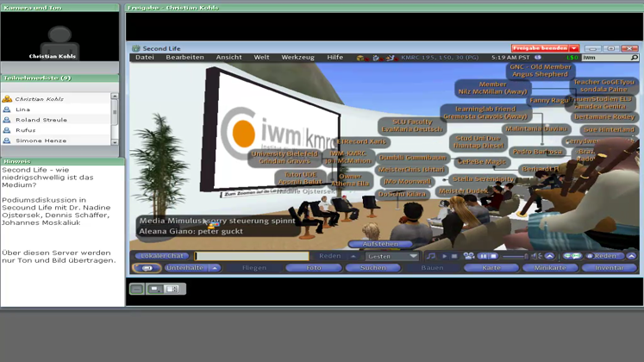This screenshot has width=644, height=362.
Task: Click participant list scroll down arrow
Action: point(115,142)
